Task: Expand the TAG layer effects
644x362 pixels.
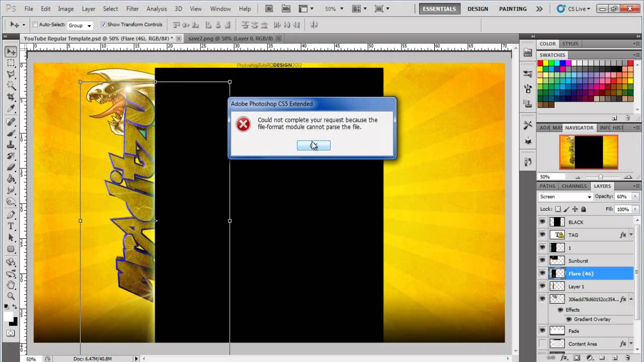Action: (x=631, y=235)
